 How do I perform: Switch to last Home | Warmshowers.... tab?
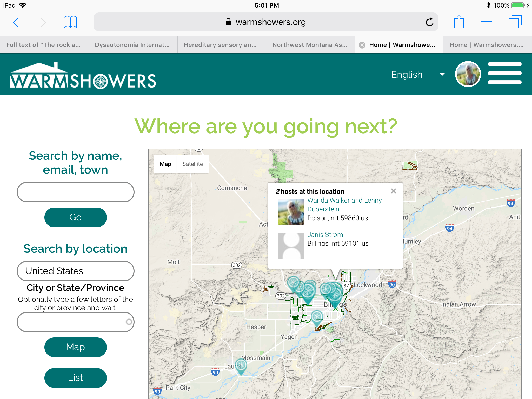(x=488, y=45)
